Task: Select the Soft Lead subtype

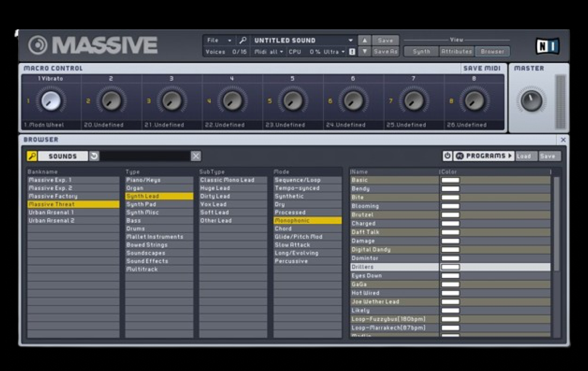Action: tap(233, 212)
